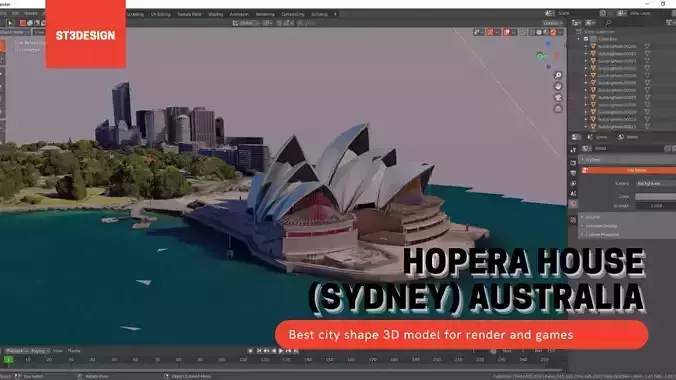
Task: Switch to the Texture Paint workspace tab
Action: click(189, 14)
